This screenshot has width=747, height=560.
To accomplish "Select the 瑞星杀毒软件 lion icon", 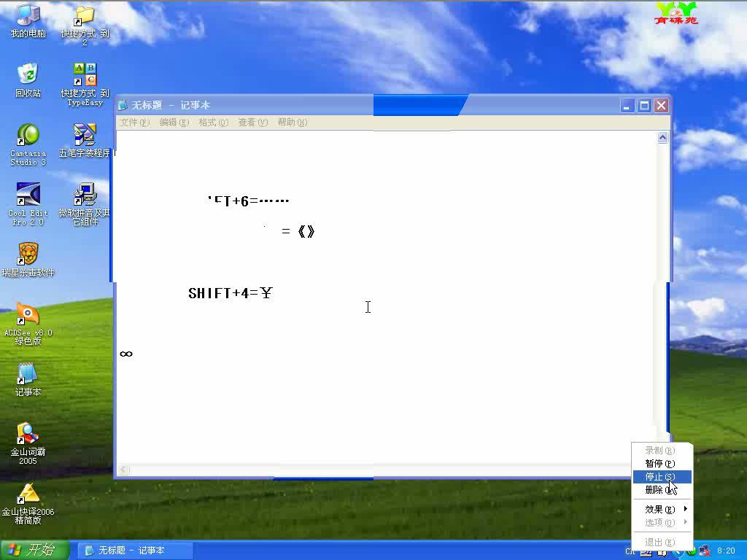I will [x=28, y=260].
